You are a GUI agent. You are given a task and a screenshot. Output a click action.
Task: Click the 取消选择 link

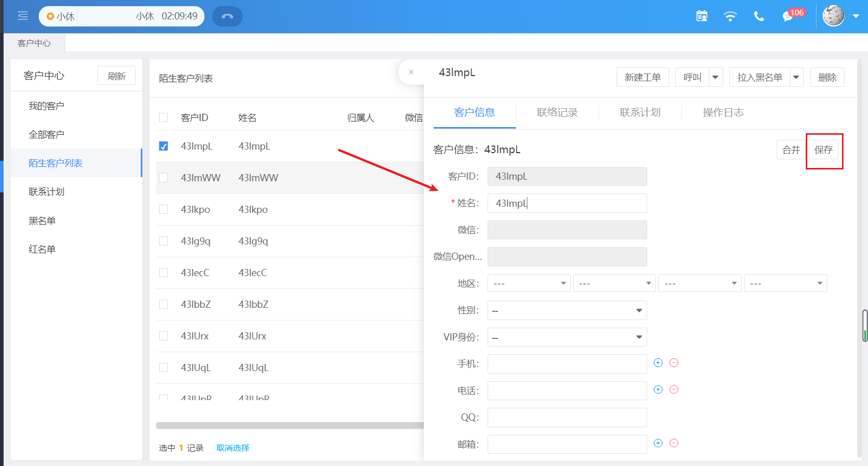[233, 448]
